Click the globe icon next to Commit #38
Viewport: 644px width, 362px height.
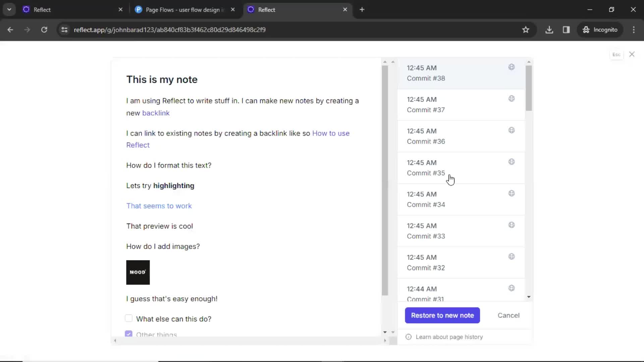click(512, 67)
